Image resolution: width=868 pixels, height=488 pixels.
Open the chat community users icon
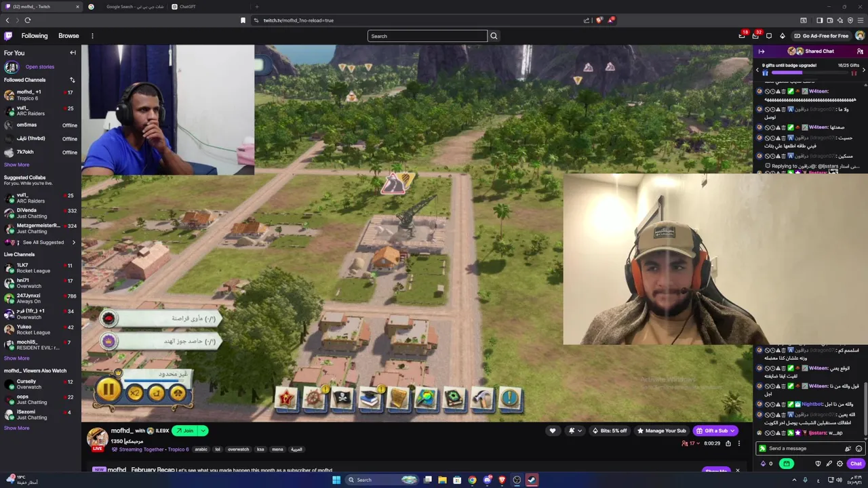pos(860,52)
